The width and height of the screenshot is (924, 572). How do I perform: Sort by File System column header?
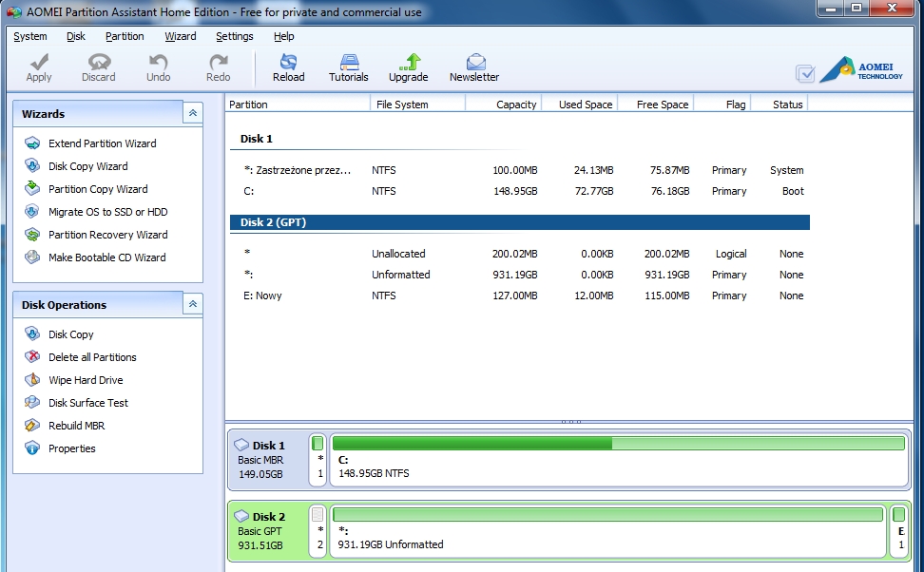click(x=418, y=105)
